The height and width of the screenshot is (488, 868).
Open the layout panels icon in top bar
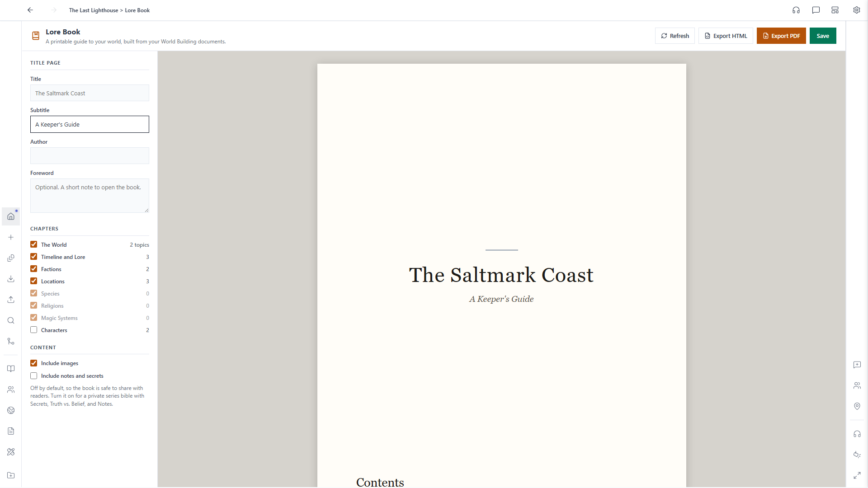point(835,10)
